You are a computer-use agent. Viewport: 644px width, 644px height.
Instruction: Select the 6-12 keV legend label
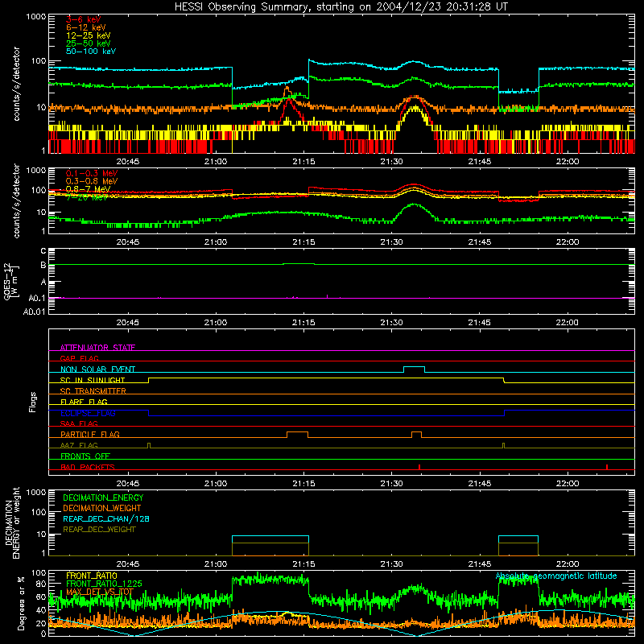click(x=86, y=27)
